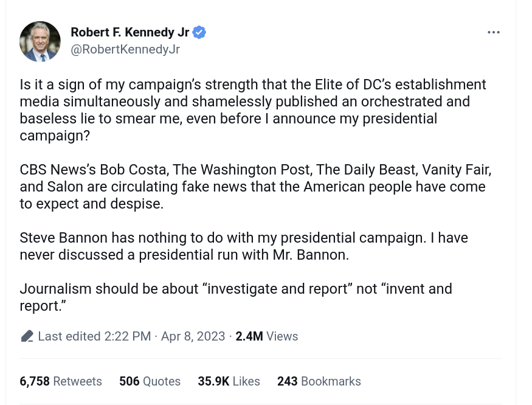Viewport: 532px width, 405px height.
Task: Click the paragraph mentioning CBS News's Bob Costa
Action: (255, 187)
